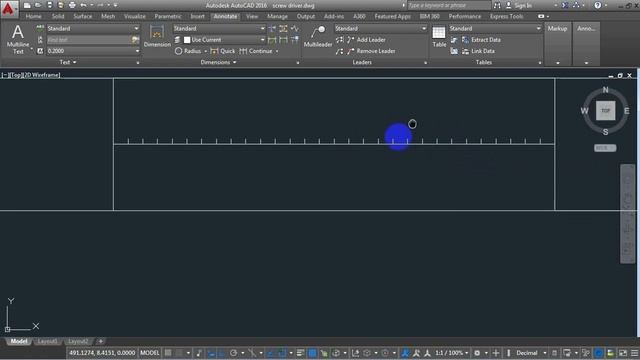Switch to the Home ribbon tab
Viewport: 640px width, 360px height.
(x=33, y=16)
